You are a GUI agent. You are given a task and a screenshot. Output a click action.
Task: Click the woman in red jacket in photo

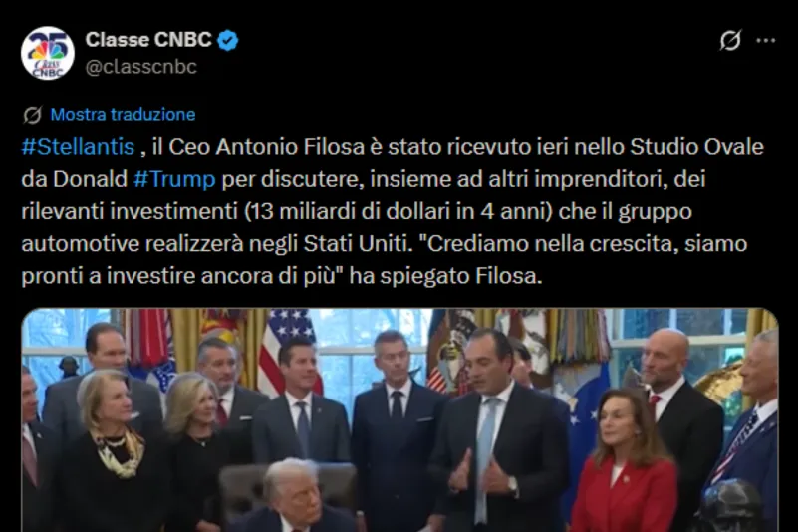point(625,461)
